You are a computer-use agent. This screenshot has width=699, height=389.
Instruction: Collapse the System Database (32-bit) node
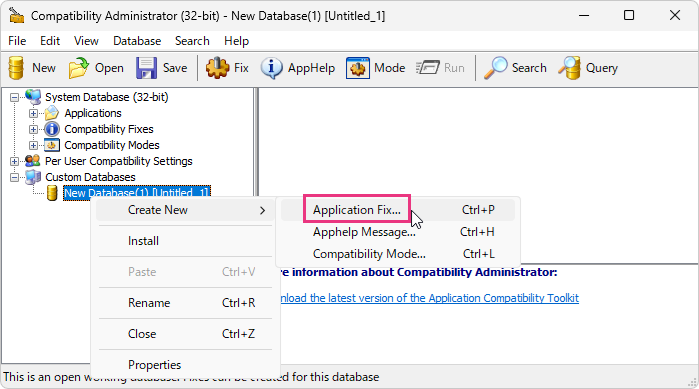(14, 97)
